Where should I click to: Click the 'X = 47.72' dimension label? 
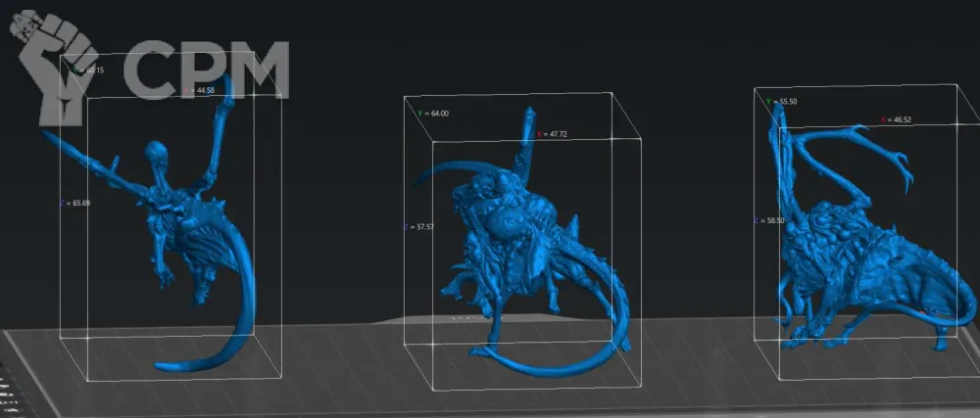click(x=552, y=134)
